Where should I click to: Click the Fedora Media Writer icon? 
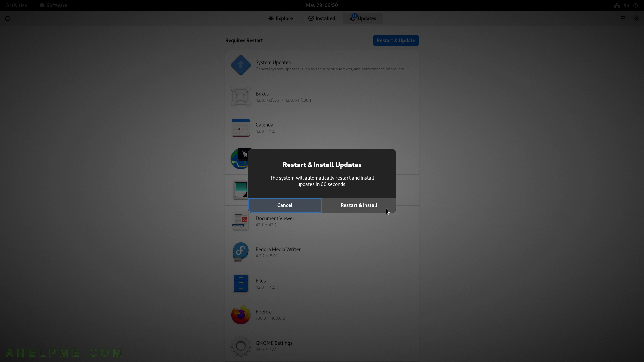click(x=240, y=252)
